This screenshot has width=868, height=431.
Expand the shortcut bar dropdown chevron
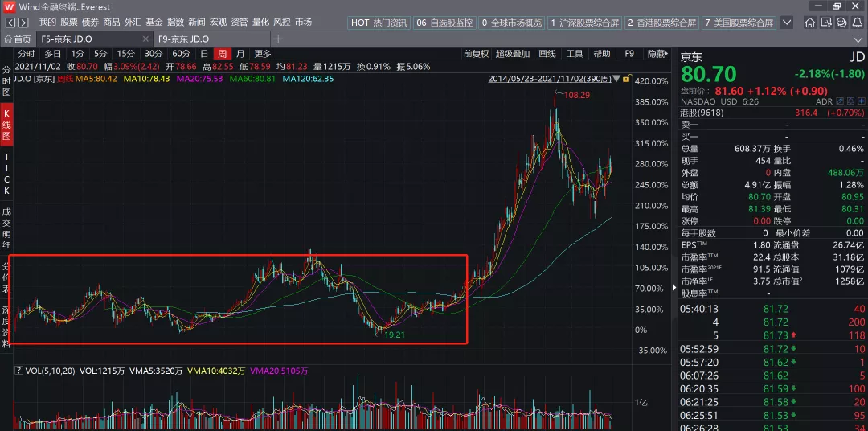tap(787, 23)
